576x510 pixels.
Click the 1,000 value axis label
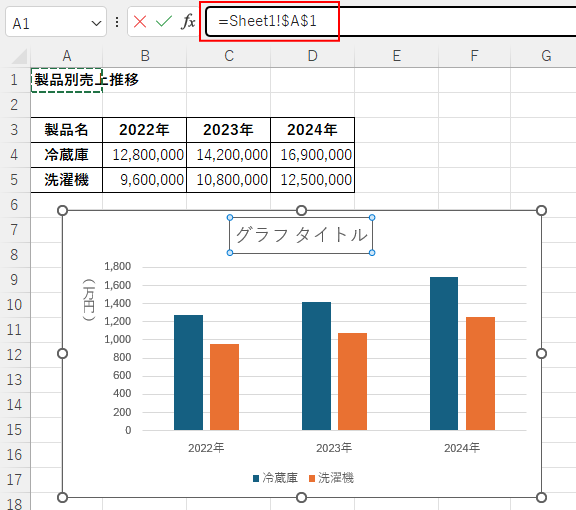coord(118,339)
